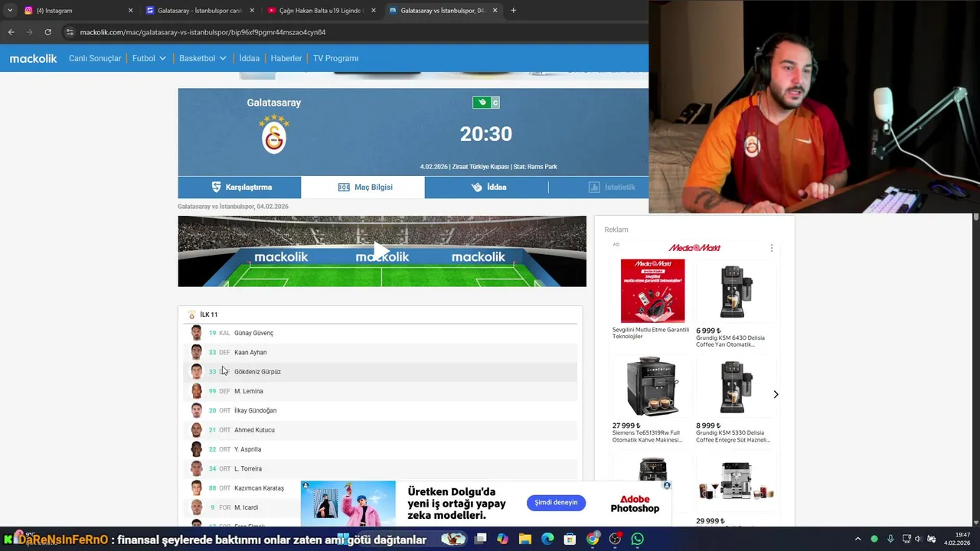Open TV Programı in the nav bar
The width and height of the screenshot is (980, 551).
pyautogui.click(x=335, y=58)
